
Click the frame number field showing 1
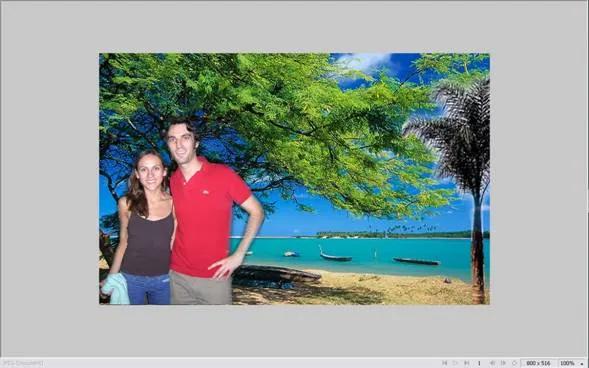coord(479,363)
